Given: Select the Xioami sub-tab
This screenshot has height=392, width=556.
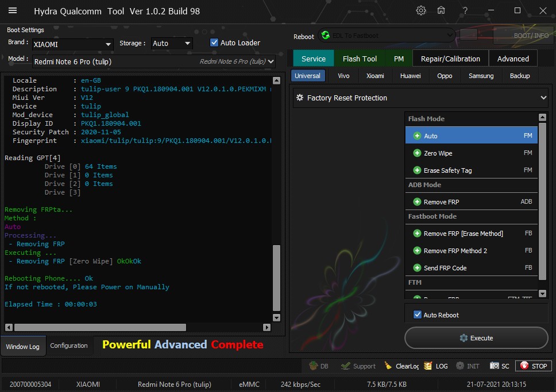Looking at the screenshot, I should tap(375, 76).
